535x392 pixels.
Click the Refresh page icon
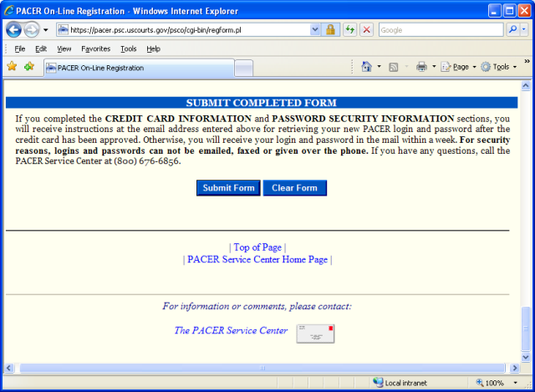(x=349, y=29)
